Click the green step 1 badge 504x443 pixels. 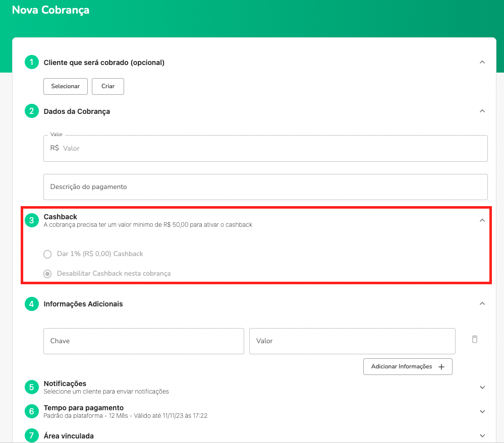(31, 61)
